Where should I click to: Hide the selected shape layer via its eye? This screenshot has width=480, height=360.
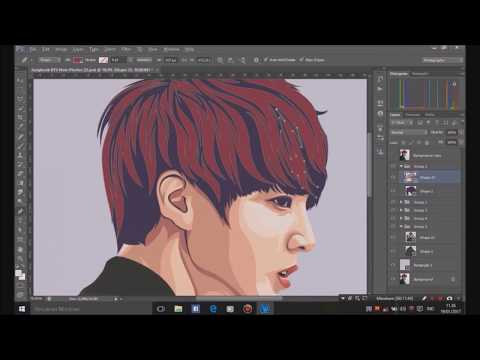[393, 177]
